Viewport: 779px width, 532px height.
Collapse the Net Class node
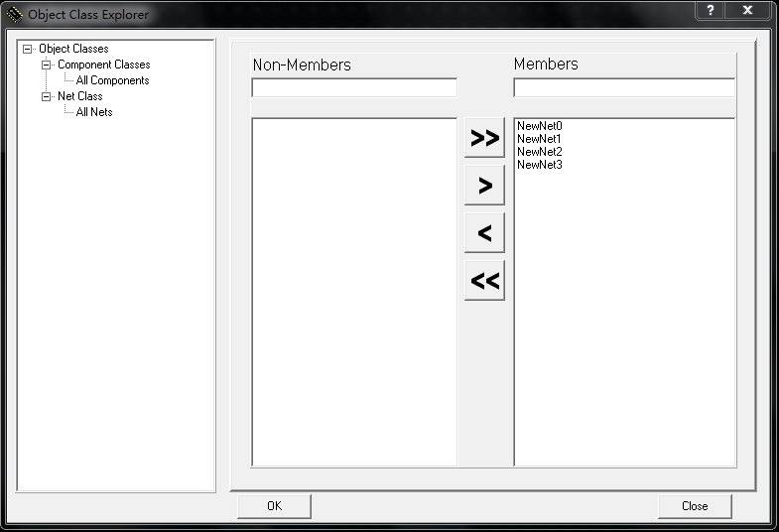(x=46, y=96)
